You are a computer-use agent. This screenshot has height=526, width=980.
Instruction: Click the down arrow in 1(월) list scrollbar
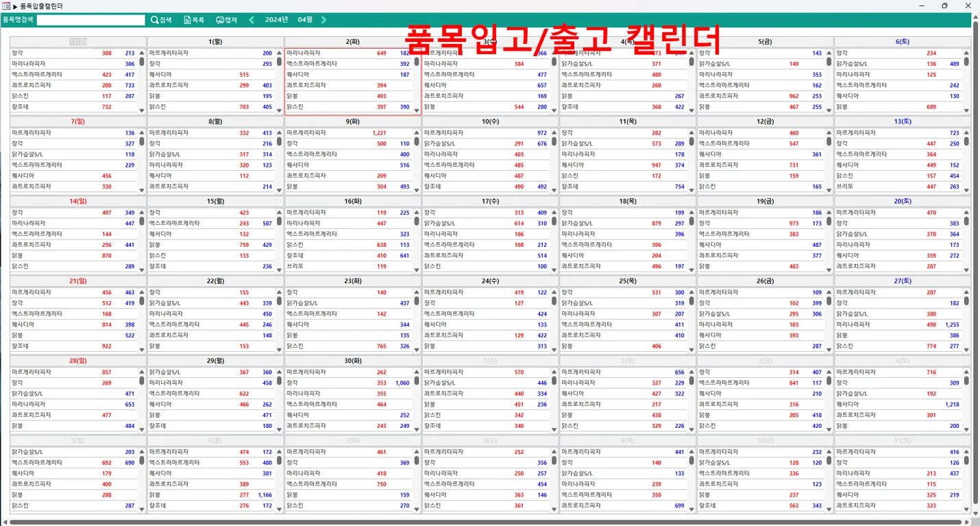(x=280, y=110)
